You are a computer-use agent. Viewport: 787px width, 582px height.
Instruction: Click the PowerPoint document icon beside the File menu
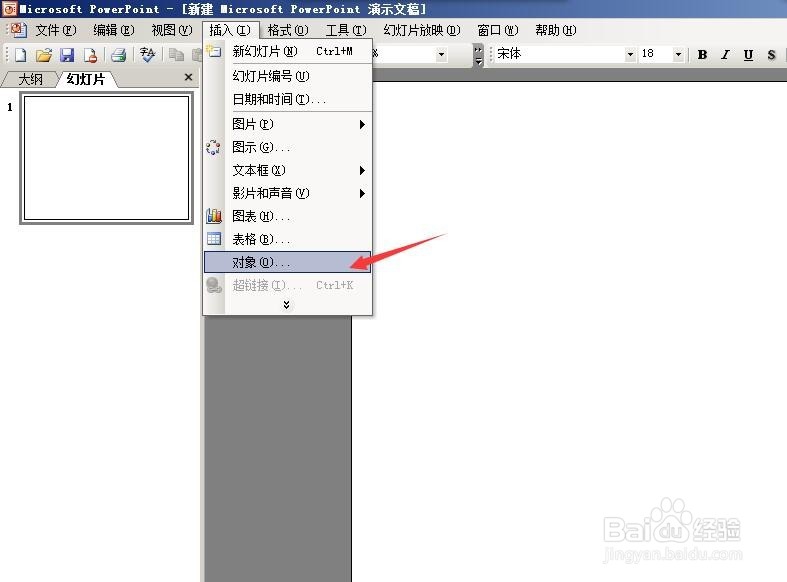click(19, 30)
